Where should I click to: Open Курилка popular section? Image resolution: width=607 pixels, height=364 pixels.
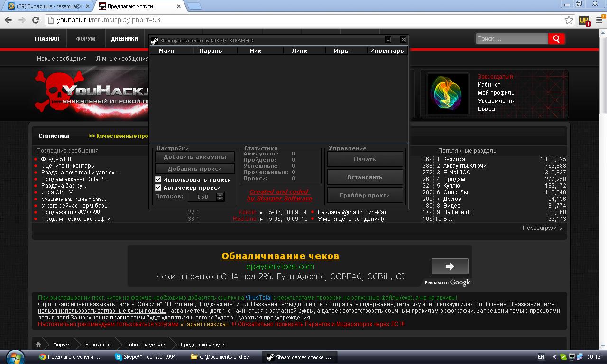454,159
